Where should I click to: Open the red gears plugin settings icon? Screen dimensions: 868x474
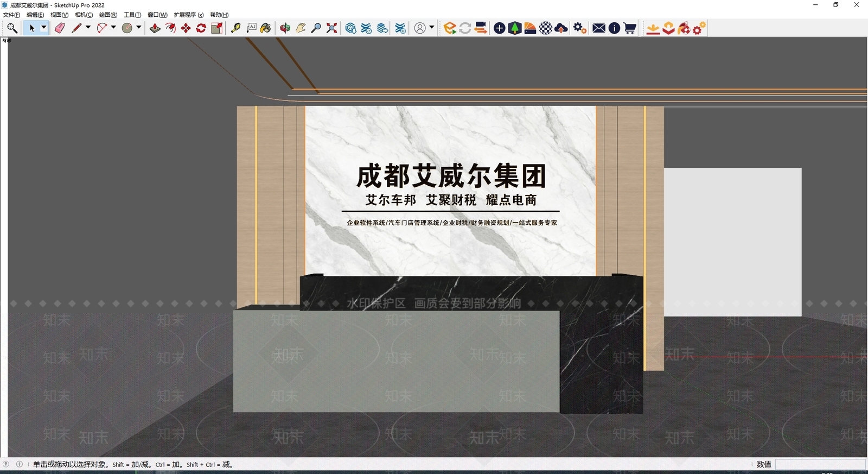[699, 28]
